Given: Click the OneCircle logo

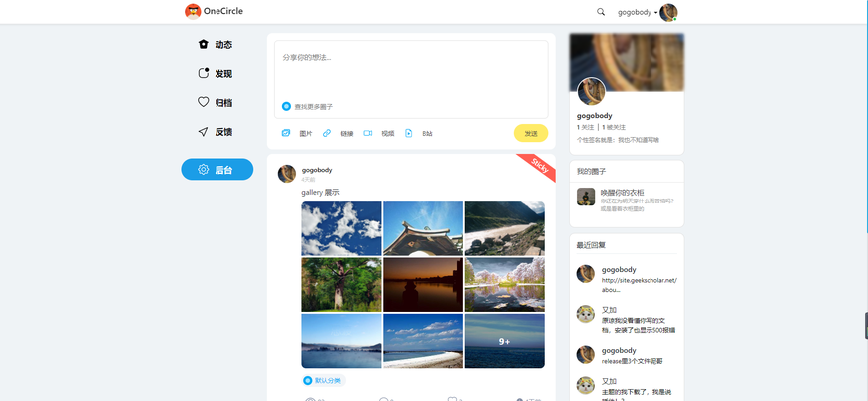Looking at the screenshot, I should (x=214, y=12).
